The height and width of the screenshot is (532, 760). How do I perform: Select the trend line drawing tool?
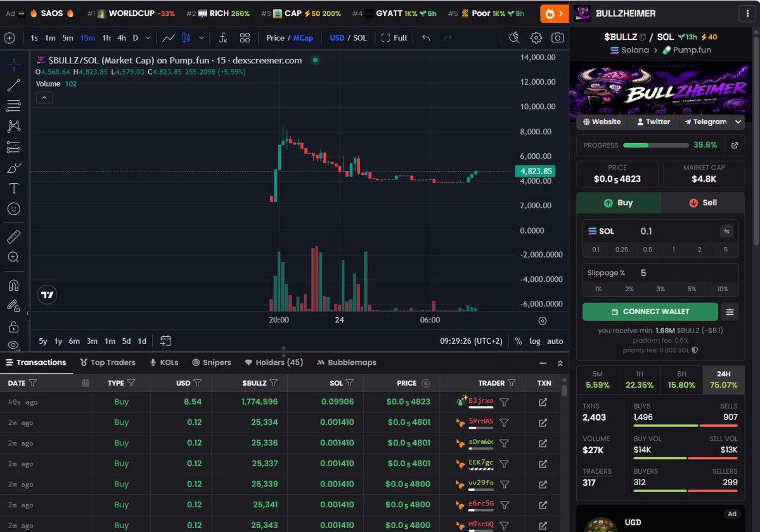(13, 85)
